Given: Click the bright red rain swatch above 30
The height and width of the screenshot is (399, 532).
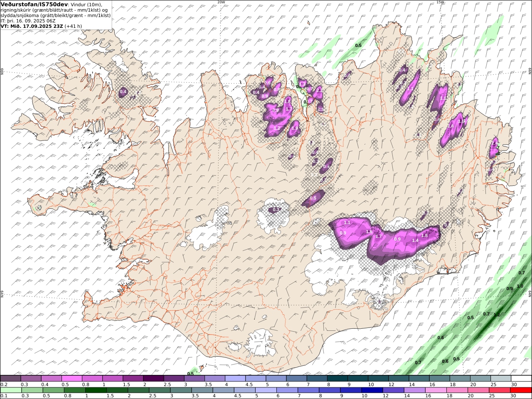Looking at the screenshot, I should (x=520, y=390).
